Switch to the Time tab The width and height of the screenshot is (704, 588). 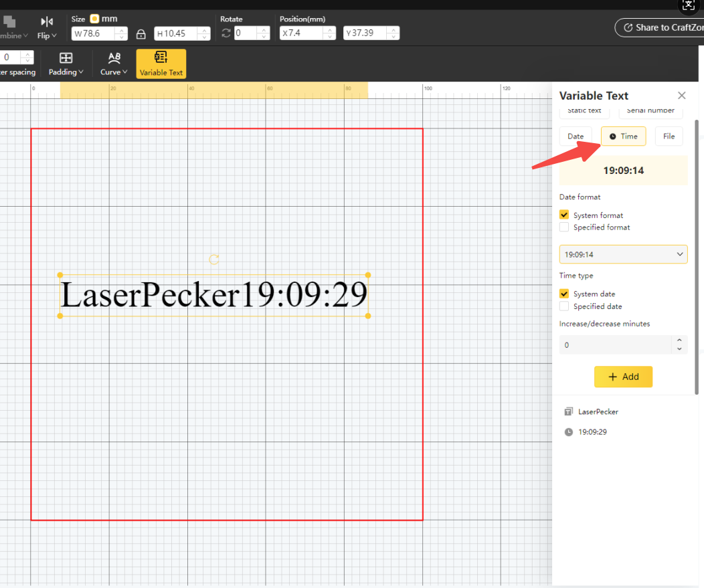(624, 136)
